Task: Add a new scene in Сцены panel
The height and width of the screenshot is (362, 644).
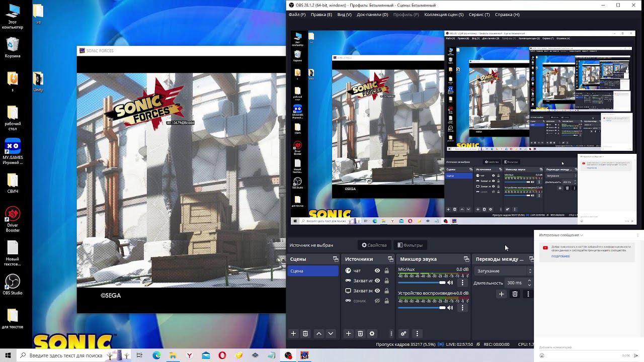Action: click(x=293, y=333)
